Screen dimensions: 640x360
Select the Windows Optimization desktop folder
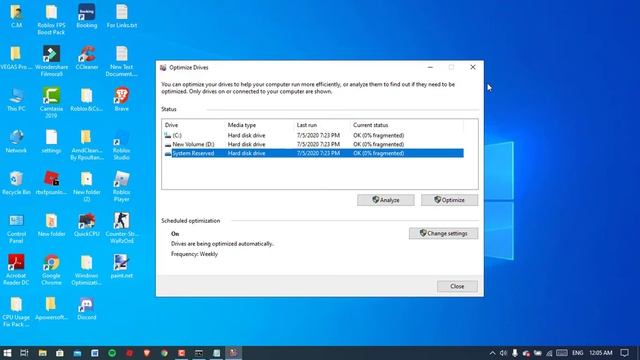pos(87,270)
